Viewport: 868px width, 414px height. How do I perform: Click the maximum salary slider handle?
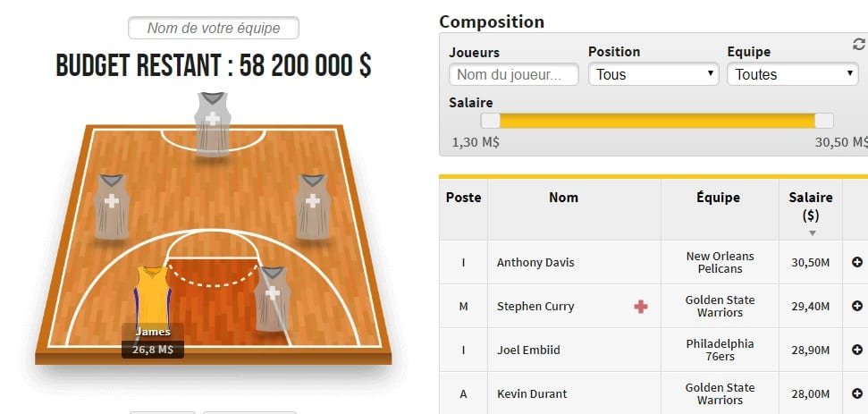[x=823, y=121]
